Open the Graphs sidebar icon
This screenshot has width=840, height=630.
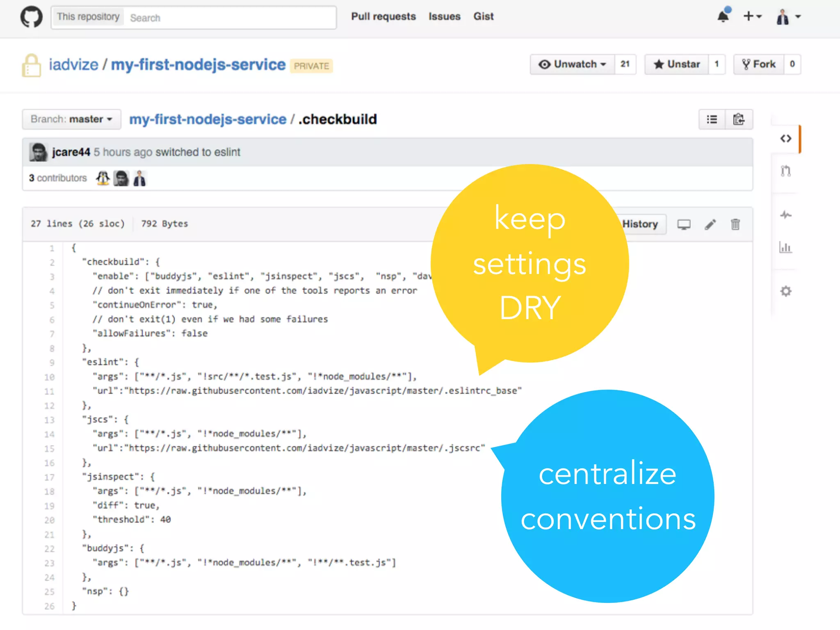click(x=785, y=247)
